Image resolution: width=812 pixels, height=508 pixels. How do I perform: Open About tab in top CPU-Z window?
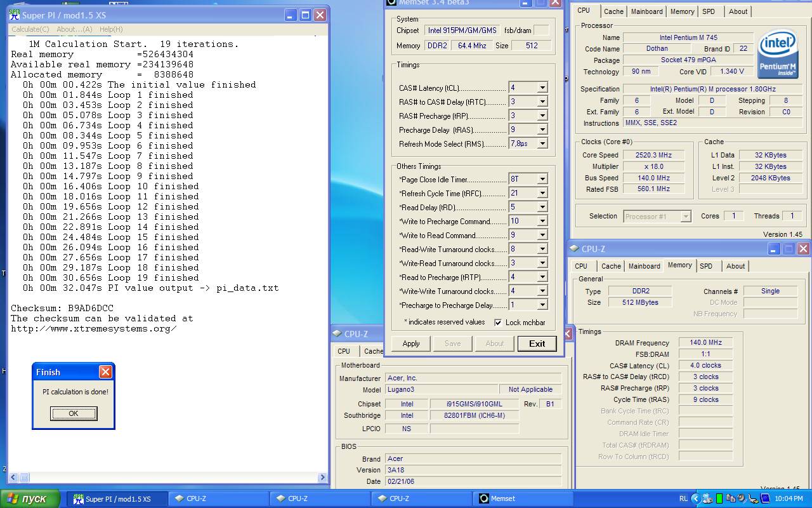[738, 11]
